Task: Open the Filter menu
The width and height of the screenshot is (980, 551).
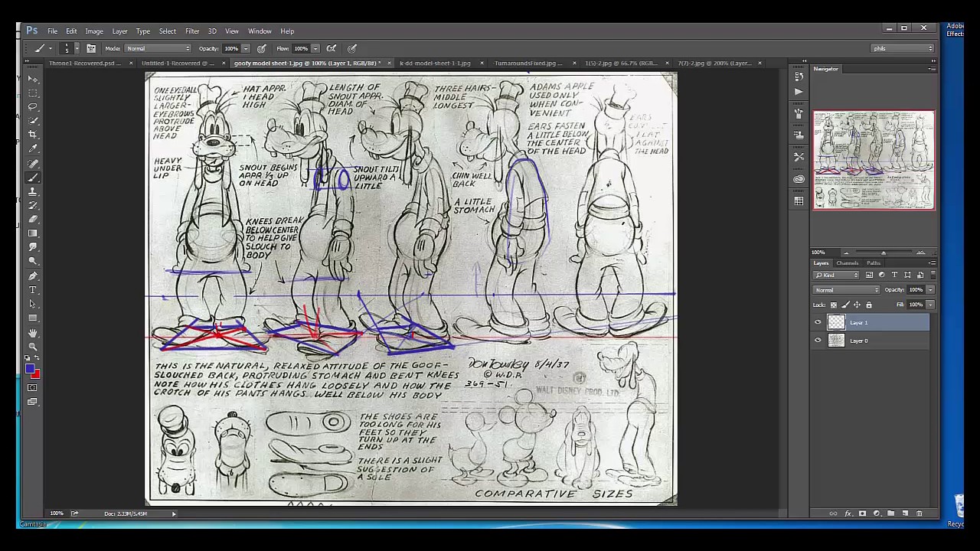Action: pos(192,31)
